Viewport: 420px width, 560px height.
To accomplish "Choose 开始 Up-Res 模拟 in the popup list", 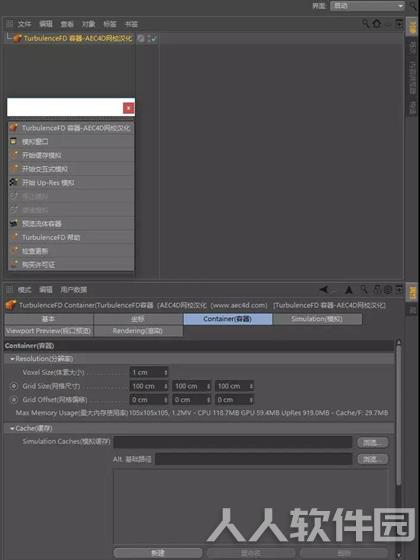I will (71, 182).
